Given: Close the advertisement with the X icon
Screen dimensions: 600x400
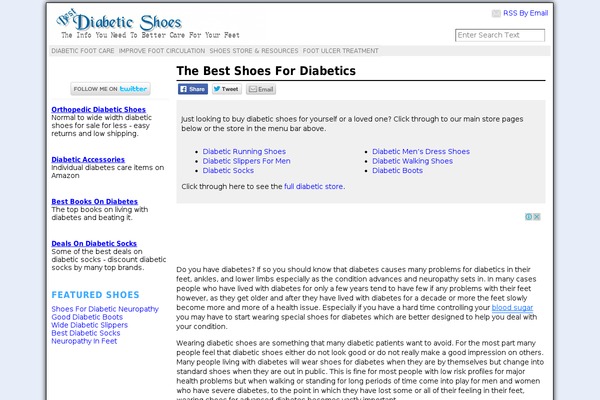Looking at the screenshot, I should tap(537, 217).
